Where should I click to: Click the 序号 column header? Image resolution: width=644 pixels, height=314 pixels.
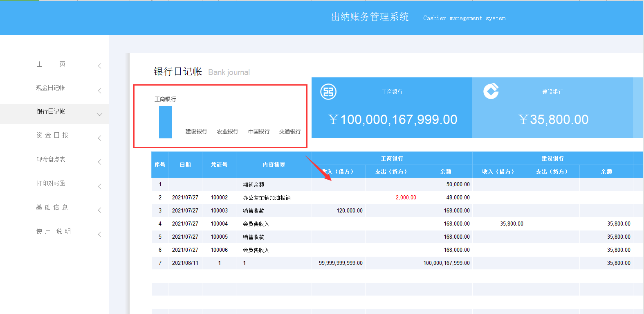(x=160, y=165)
